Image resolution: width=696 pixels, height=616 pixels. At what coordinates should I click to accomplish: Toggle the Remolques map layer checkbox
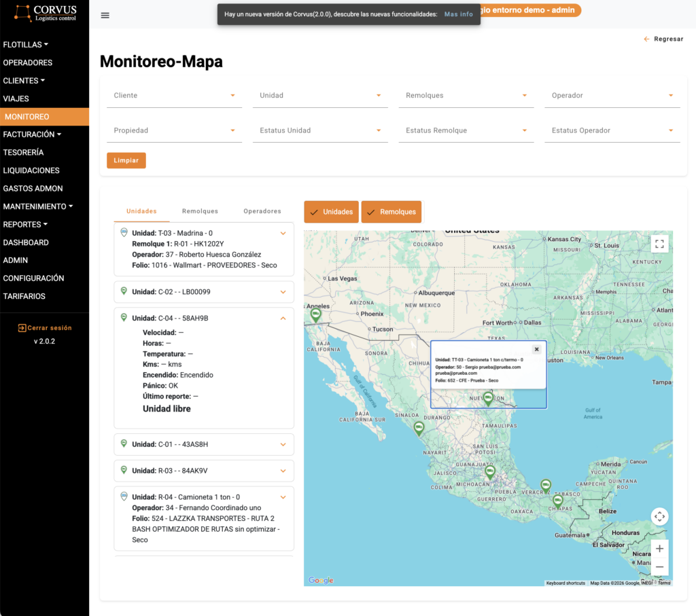391,212
